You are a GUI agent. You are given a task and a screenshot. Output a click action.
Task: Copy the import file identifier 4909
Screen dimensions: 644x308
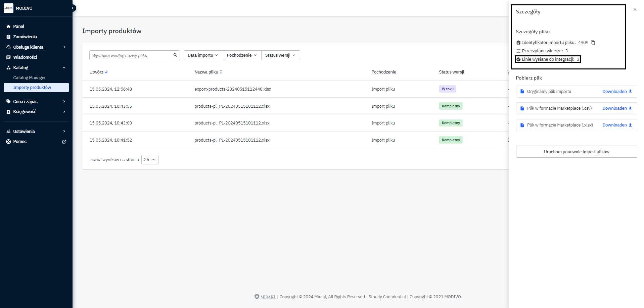pos(593,43)
